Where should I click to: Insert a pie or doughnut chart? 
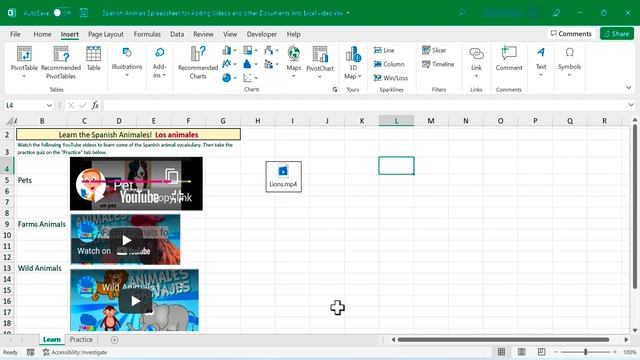click(229, 78)
